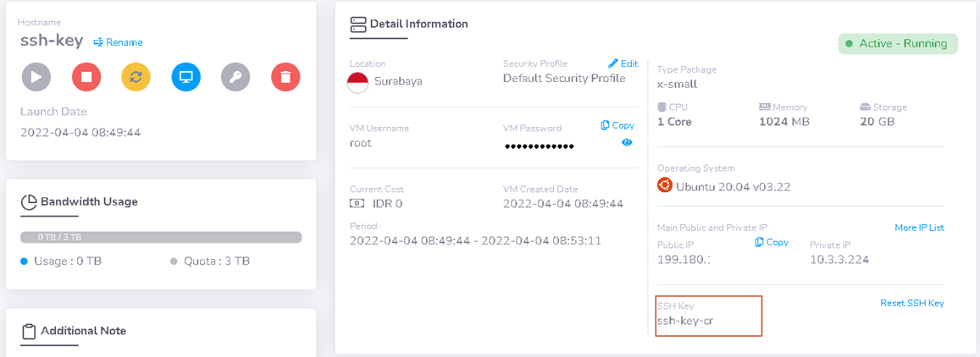Screen dimensions: 980x357
Task: Click the Active - Running status badge
Action: [x=898, y=44]
